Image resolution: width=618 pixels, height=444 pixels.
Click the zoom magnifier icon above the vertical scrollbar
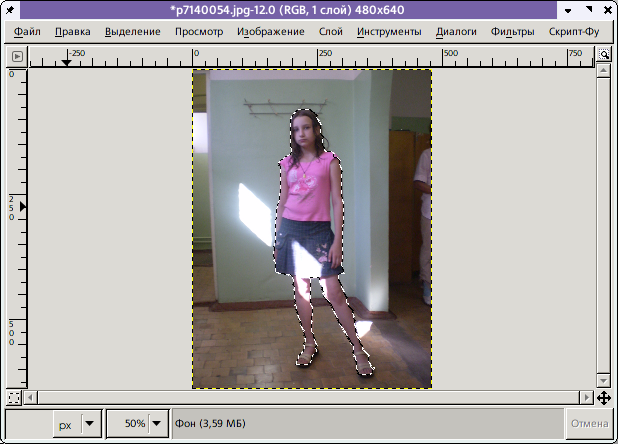(x=604, y=56)
